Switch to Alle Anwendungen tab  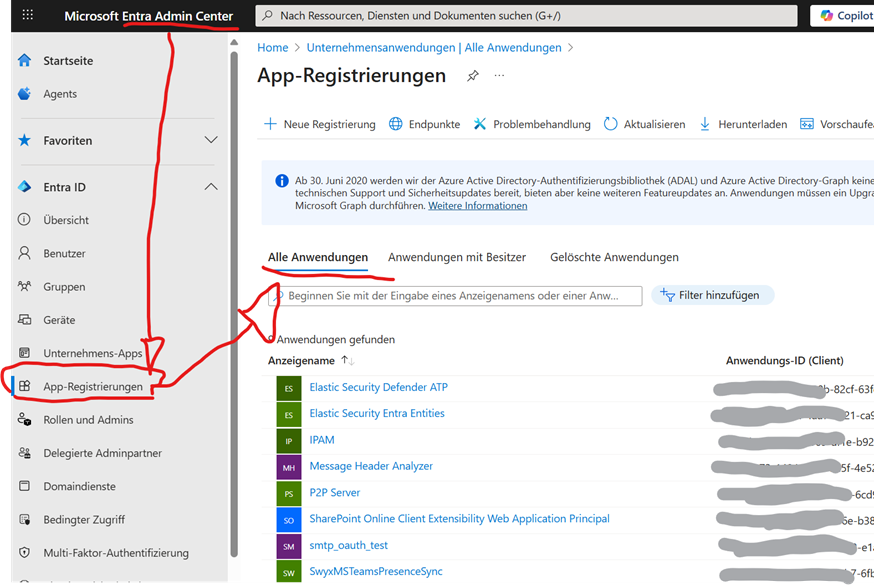click(x=318, y=257)
